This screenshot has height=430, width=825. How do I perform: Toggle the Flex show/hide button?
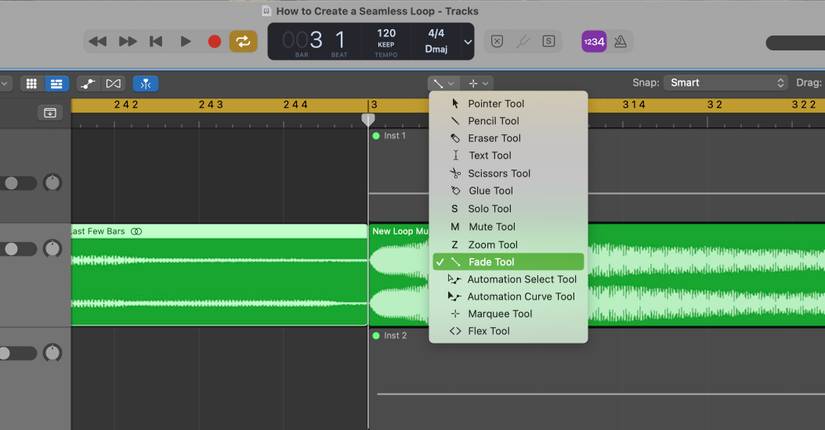click(113, 84)
